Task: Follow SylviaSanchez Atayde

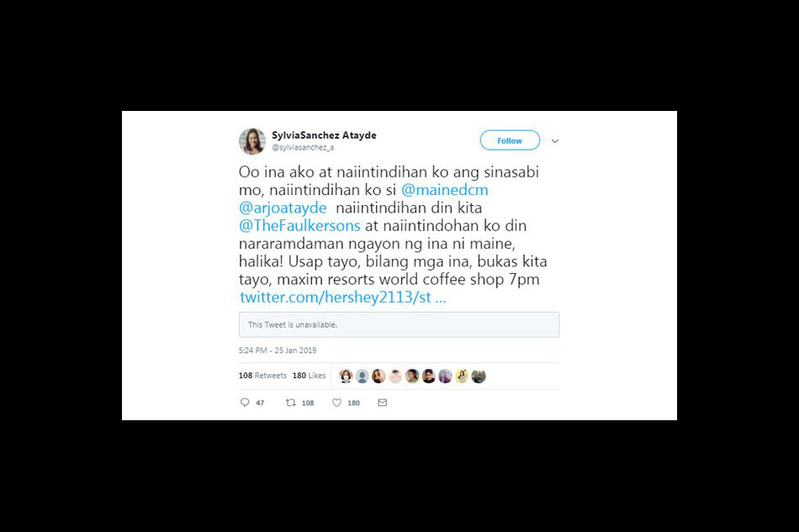Action: [x=510, y=140]
